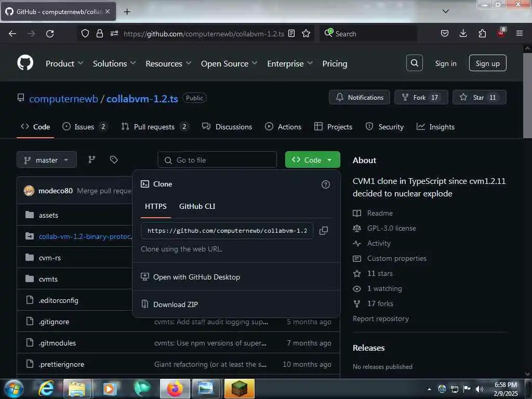Screen dimensions: 532x399
Task: Open new browser tab plus button
Action: coord(127,12)
